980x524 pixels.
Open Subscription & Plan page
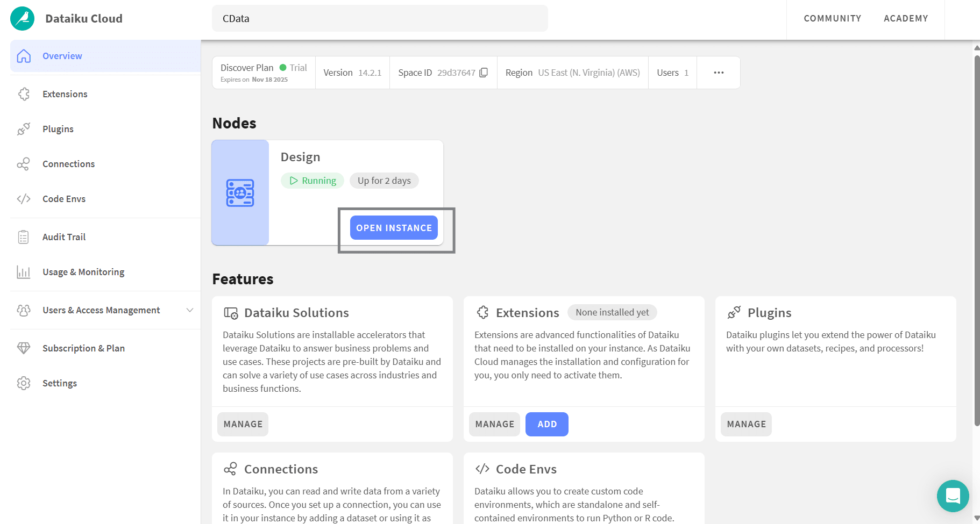tap(83, 348)
